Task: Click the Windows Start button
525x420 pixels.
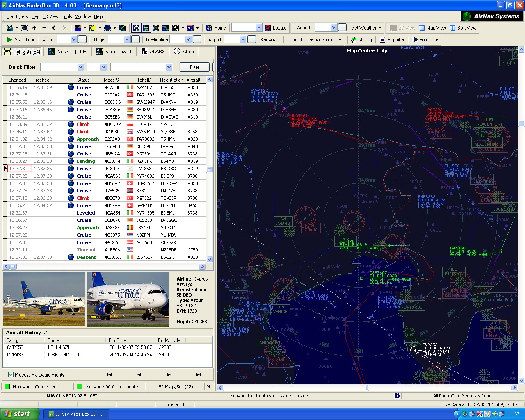Action: [20, 414]
